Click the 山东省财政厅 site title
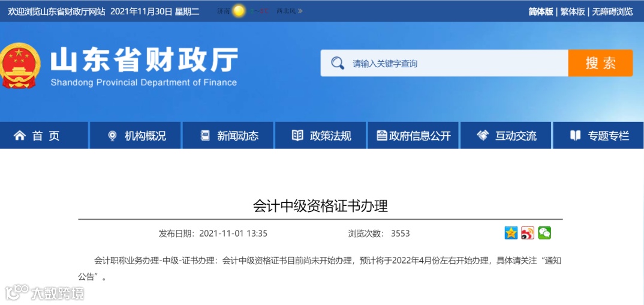Viewport: 644px width, 305px height. point(144,61)
